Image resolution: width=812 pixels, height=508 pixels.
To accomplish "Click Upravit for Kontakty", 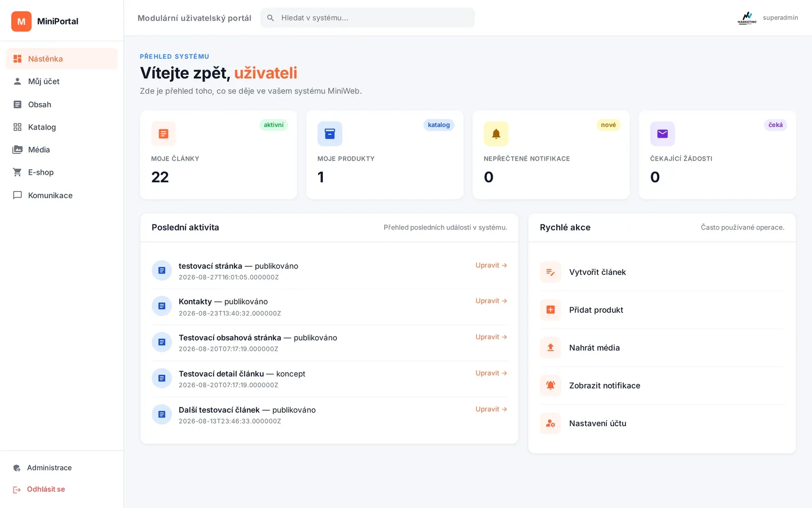I will pos(491,301).
